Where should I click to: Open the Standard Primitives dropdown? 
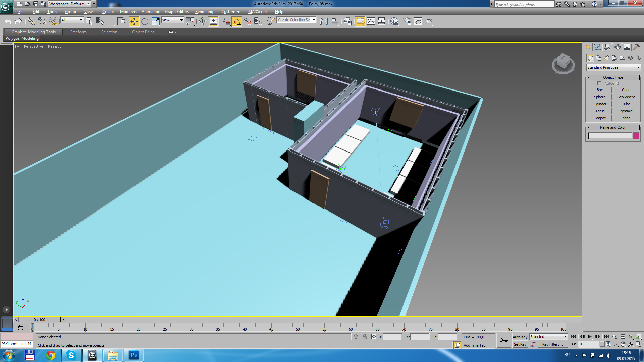[613, 67]
